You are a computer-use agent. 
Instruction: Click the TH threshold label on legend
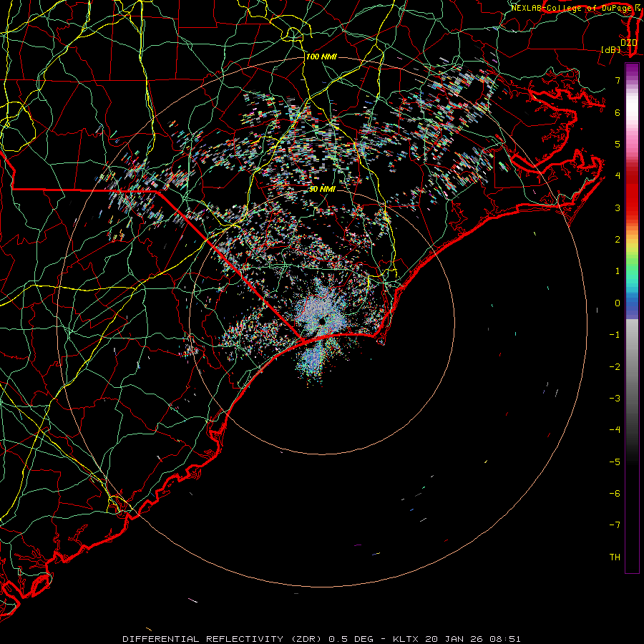pos(615,557)
